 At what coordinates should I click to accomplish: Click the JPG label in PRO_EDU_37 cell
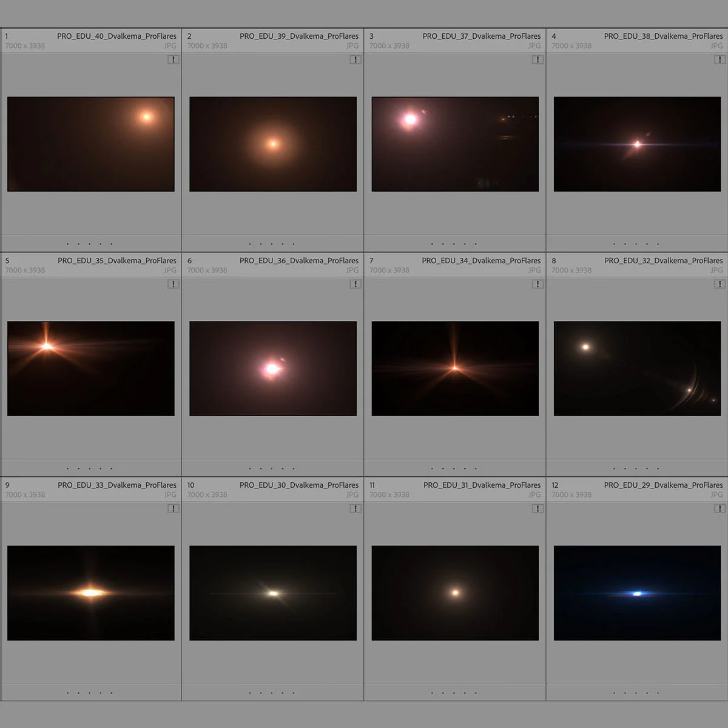(x=534, y=46)
